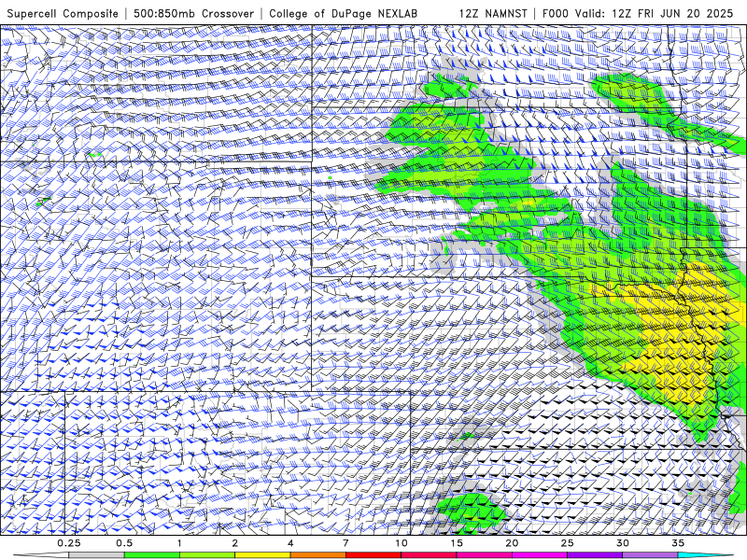The height and width of the screenshot is (560, 747).
Task: Click the "25" legend tick label
Action: tap(567, 543)
